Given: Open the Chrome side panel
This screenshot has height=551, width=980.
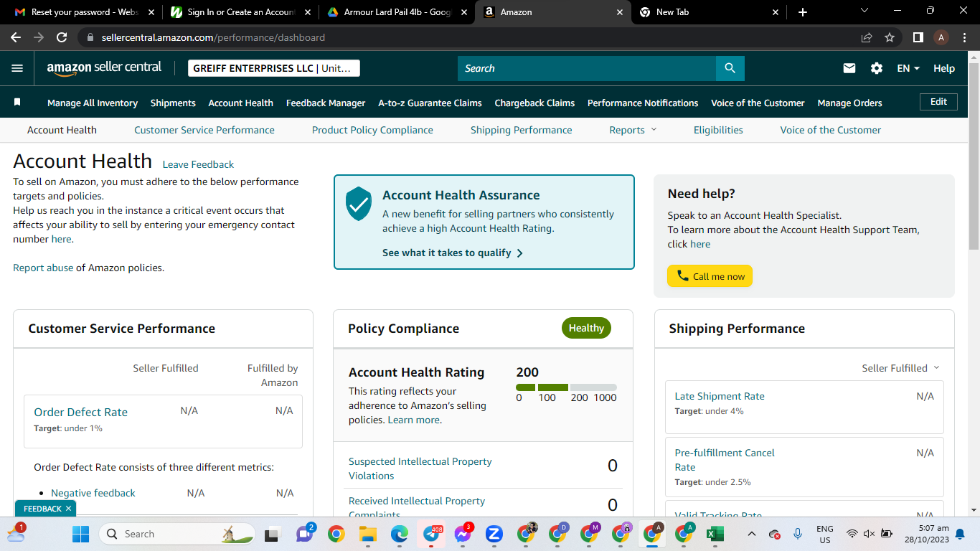Looking at the screenshot, I should click(x=918, y=37).
